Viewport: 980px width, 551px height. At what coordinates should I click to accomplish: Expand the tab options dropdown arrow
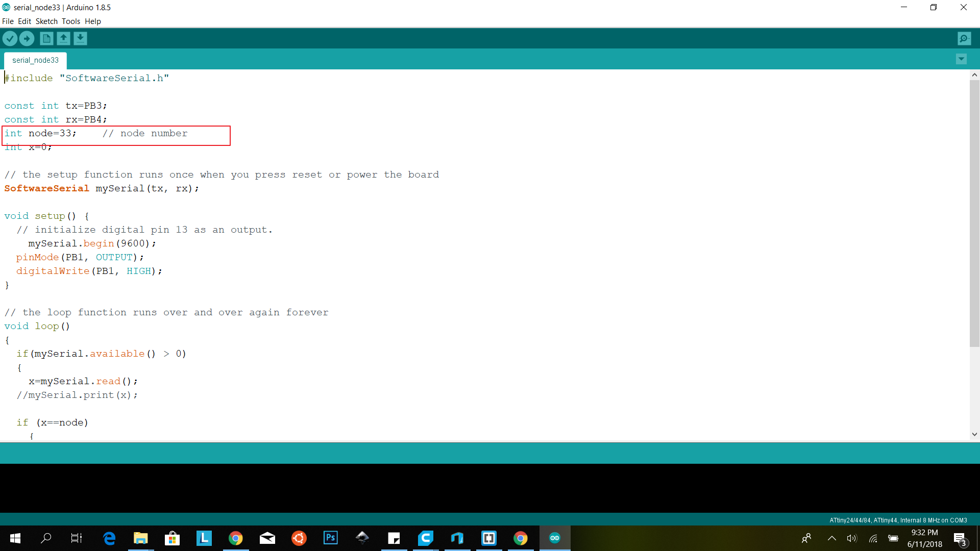tap(961, 59)
